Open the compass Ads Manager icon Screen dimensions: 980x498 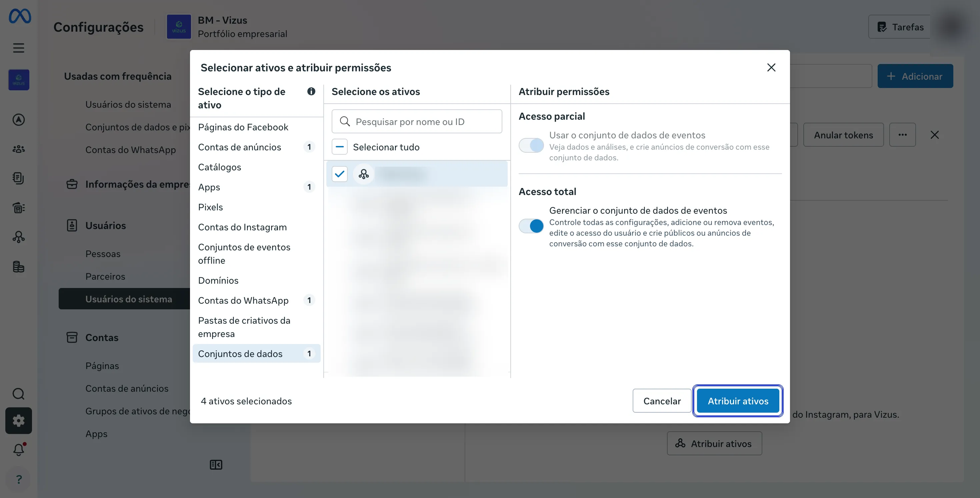(x=19, y=120)
